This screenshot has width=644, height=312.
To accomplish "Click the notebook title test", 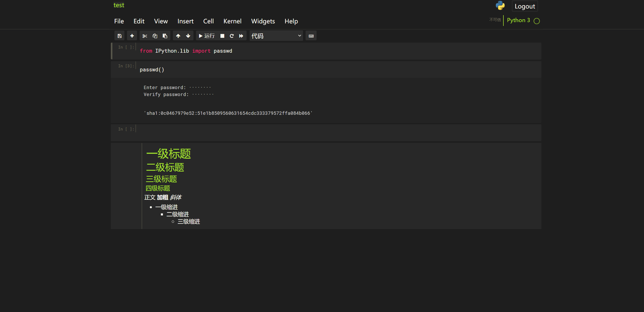I will pos(119,5).
